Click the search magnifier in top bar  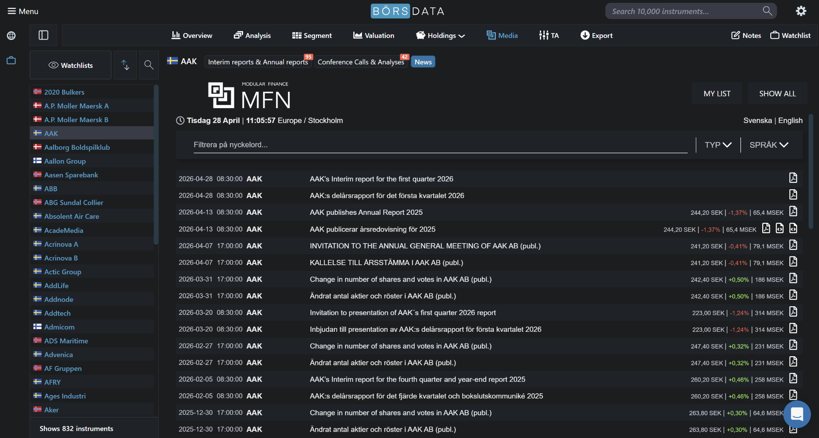767,11
